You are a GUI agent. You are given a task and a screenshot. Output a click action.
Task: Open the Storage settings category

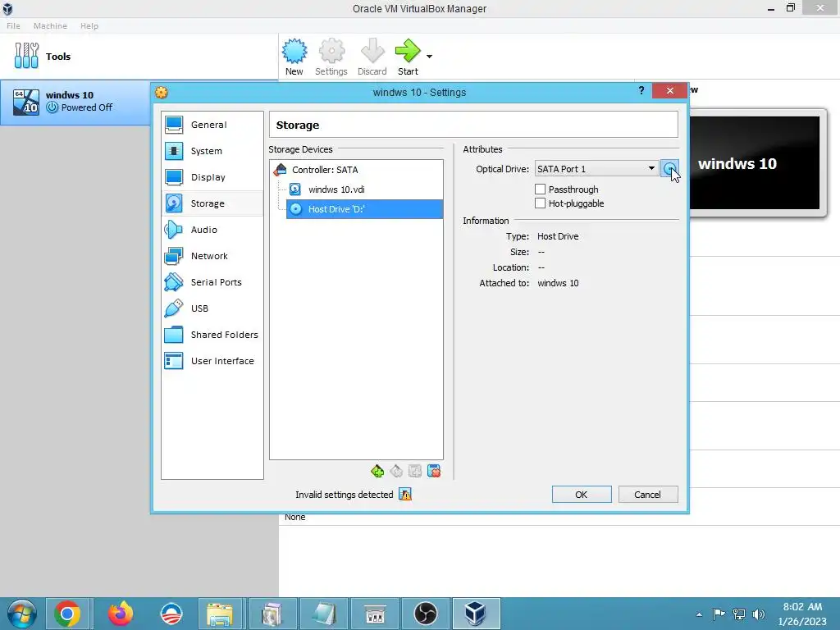coord(212,203)
